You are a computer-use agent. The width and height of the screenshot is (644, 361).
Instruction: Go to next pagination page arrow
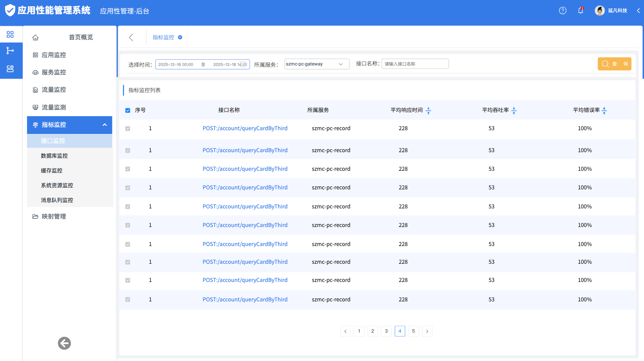pos(427,331)
